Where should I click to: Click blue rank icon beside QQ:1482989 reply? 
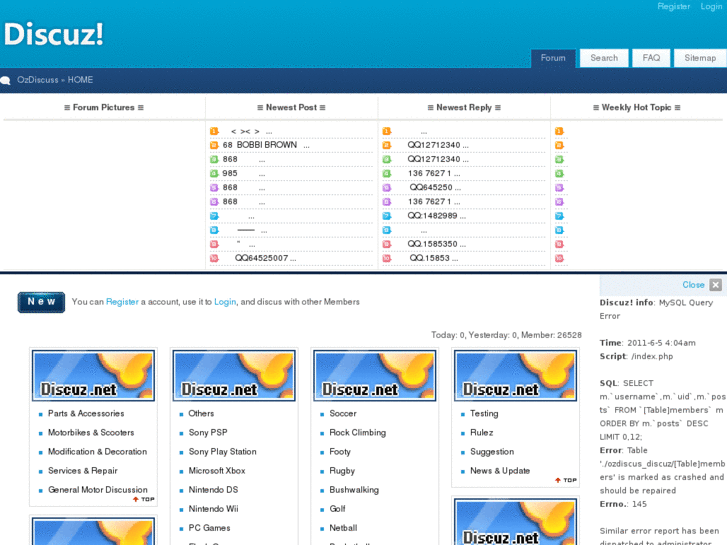[x=386, y=216]
